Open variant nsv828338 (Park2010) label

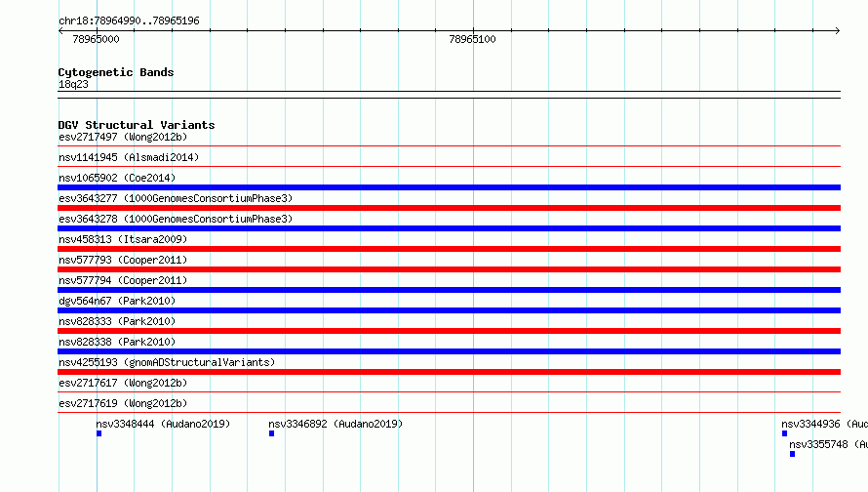[x=117, y=342]
